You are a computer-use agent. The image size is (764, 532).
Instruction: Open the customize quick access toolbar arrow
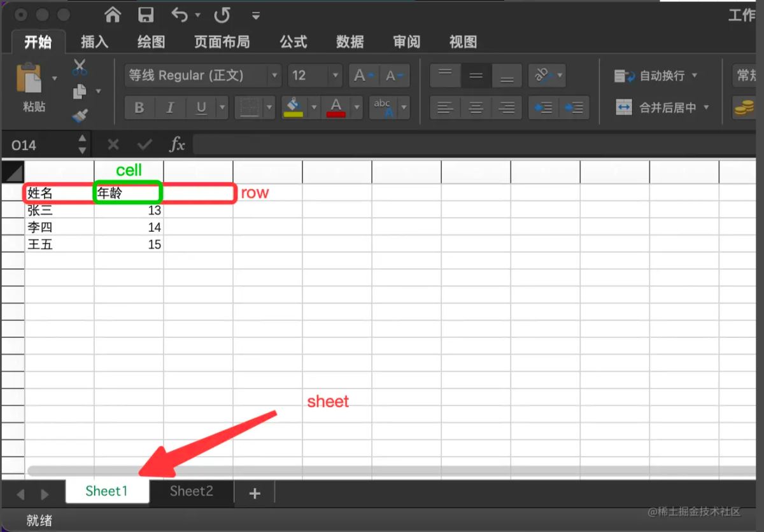[x=256, y=15]
